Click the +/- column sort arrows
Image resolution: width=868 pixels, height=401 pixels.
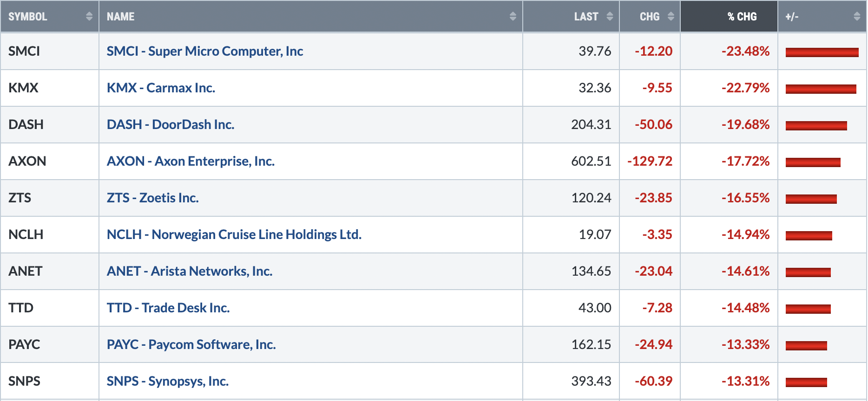coord(857,16)
